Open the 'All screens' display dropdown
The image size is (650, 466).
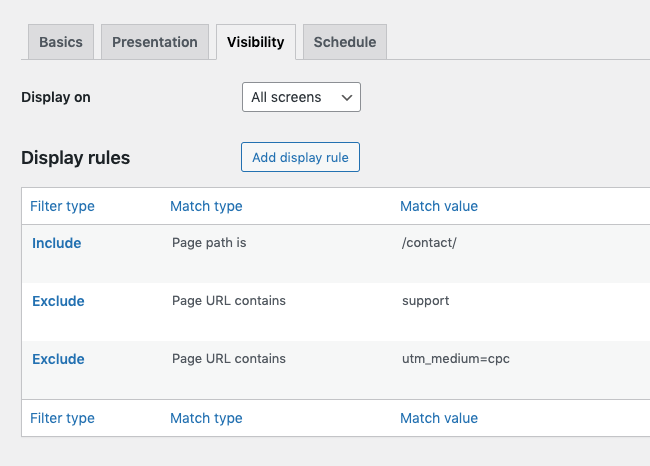[301, 97]
